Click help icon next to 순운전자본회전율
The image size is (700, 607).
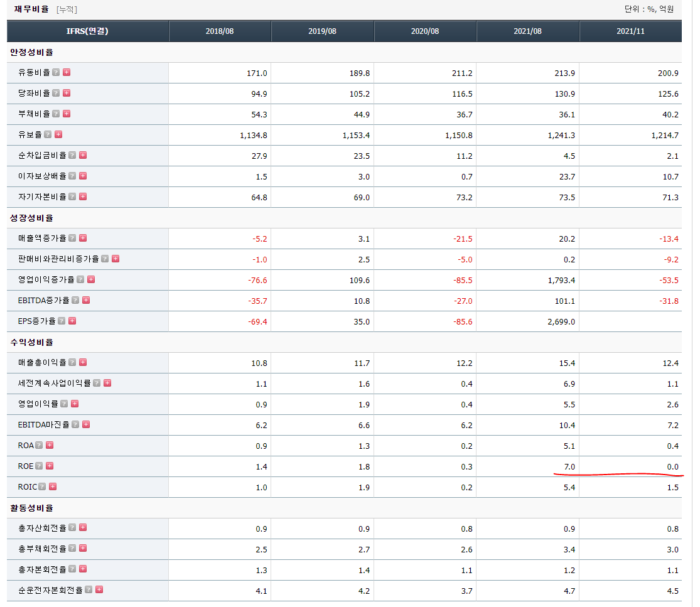click(x=89, y=590)
